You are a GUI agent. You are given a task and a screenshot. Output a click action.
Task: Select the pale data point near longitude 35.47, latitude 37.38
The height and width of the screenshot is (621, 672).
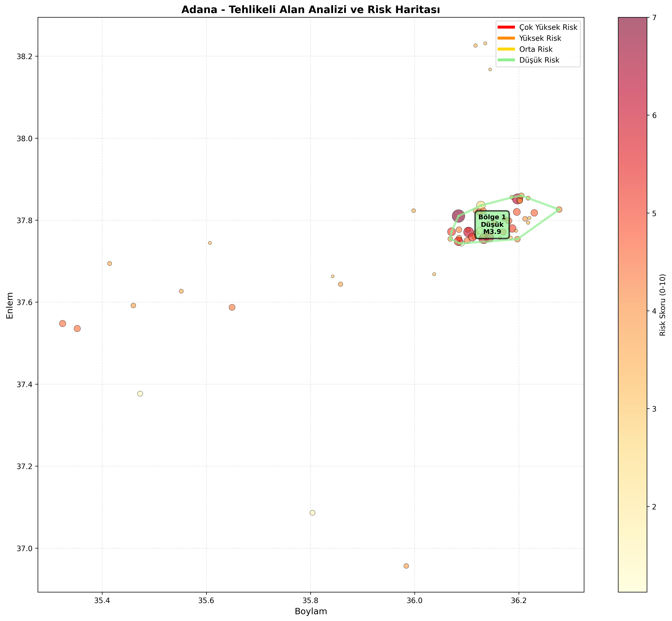pyautogui.click(x=140, y=394)
